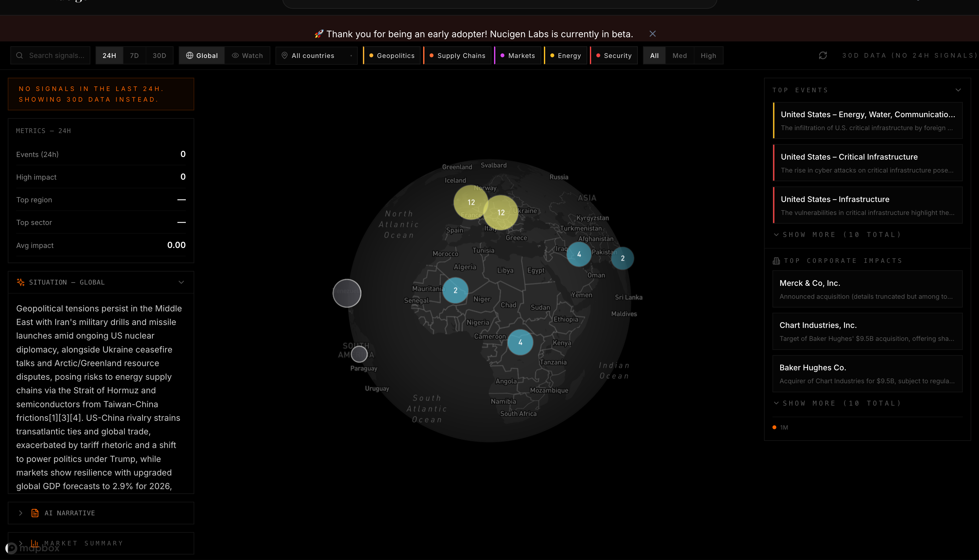Screen dimensions: 979x560
Task: Open the All countries dropdown
Action: (x=316, y=55)
